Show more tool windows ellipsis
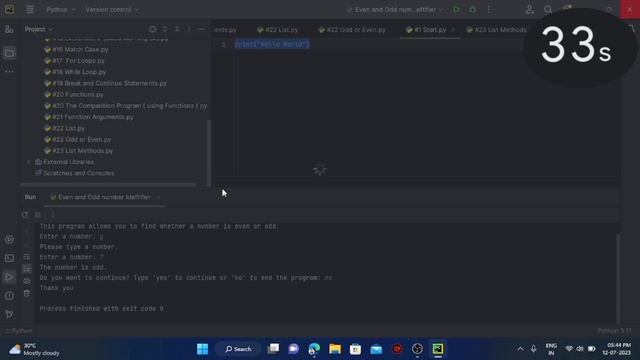 (9, 71)
